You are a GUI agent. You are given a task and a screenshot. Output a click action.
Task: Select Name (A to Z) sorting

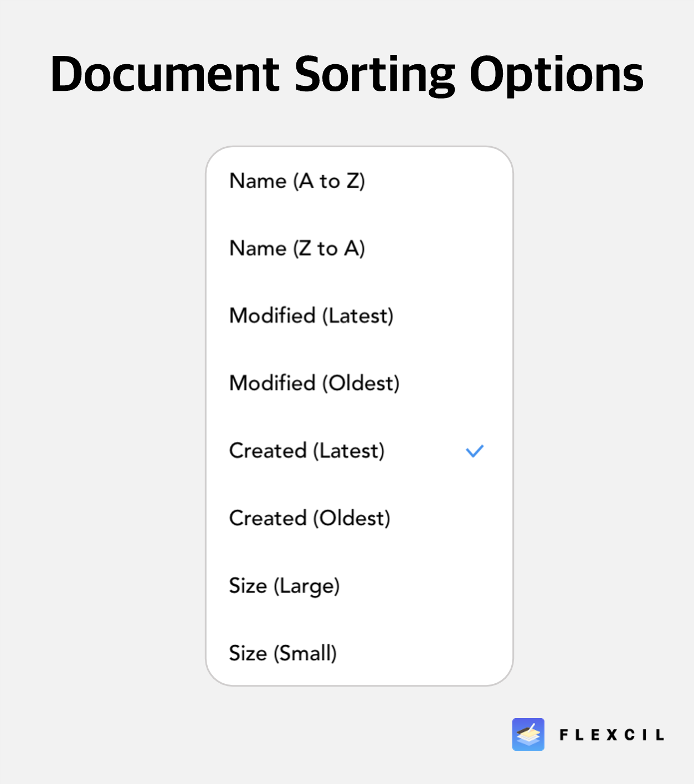pos(359,181)
